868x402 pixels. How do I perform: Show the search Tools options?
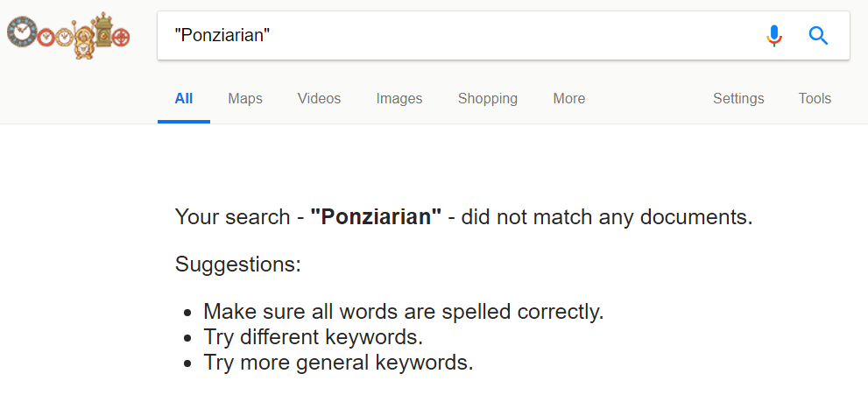(x=815, y=99)
